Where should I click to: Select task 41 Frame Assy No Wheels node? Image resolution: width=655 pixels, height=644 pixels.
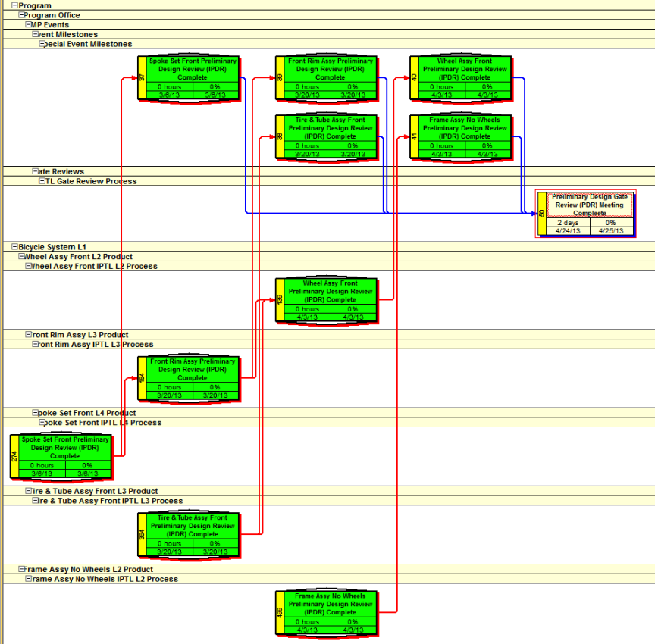[465, 128]
